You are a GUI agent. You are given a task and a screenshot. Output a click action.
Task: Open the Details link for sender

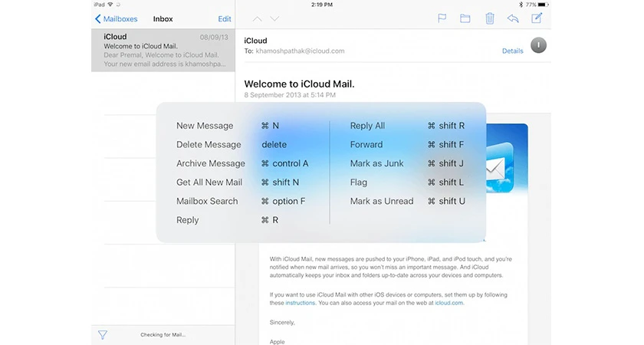[513, 51]
